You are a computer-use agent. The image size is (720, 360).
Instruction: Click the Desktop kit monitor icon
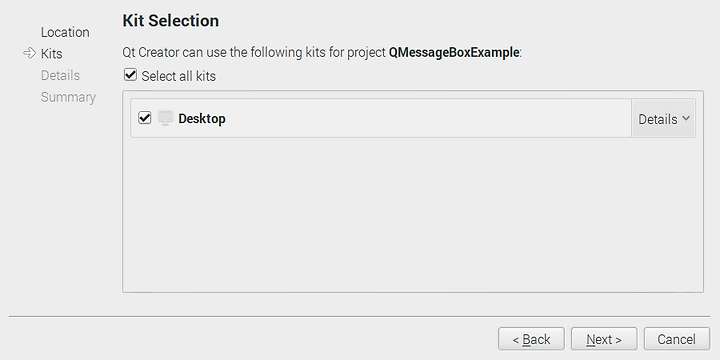[165, 118]
